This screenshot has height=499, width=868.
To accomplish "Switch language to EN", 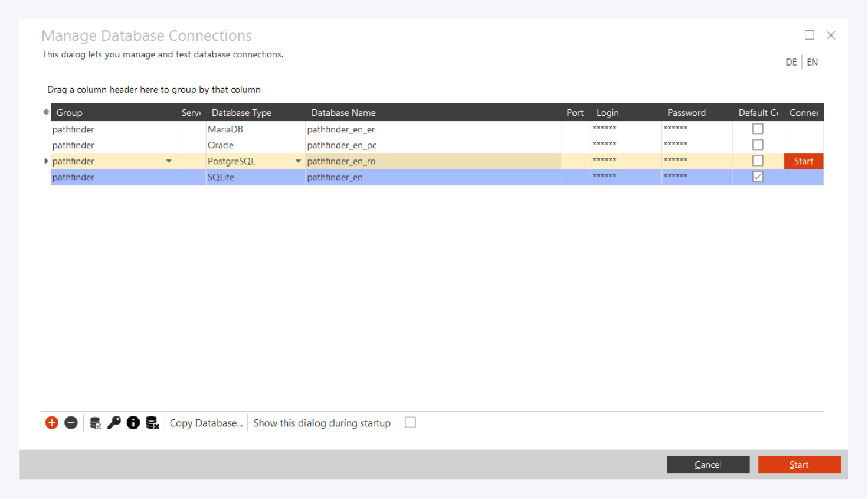I will click(813, 62).
